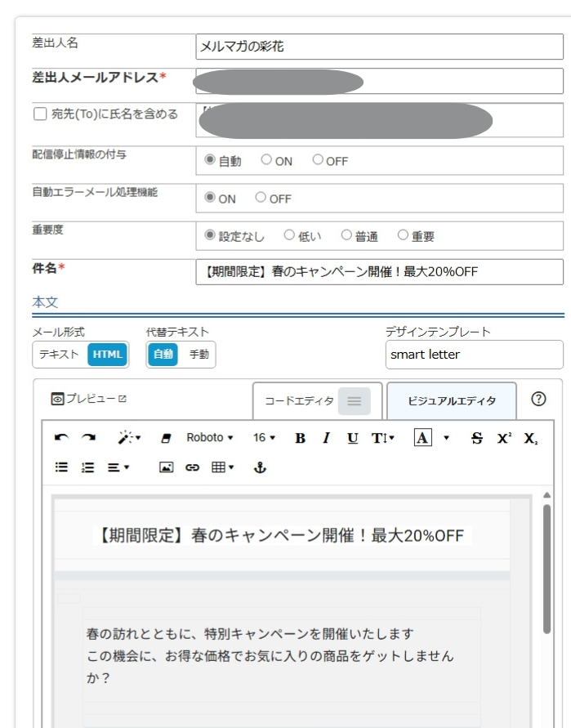Select 設定なし for 重要度
This screenshot has width=571, height=728.
click(210, 235)
